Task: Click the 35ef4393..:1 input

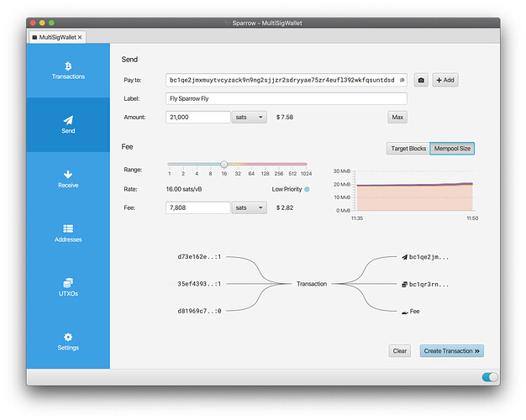Action: click(199, 284)
